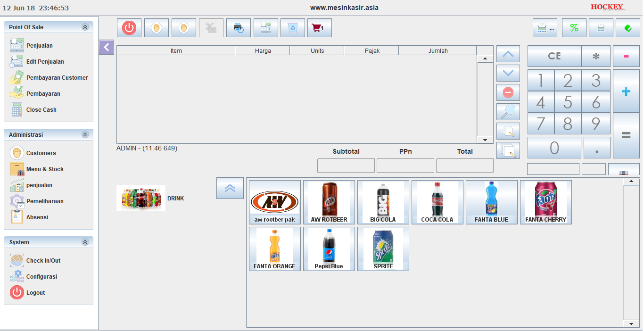This screenshot has height=331, width=644.
Task: Add FANTA ORANGE product
Action: [x=275, y=249]
